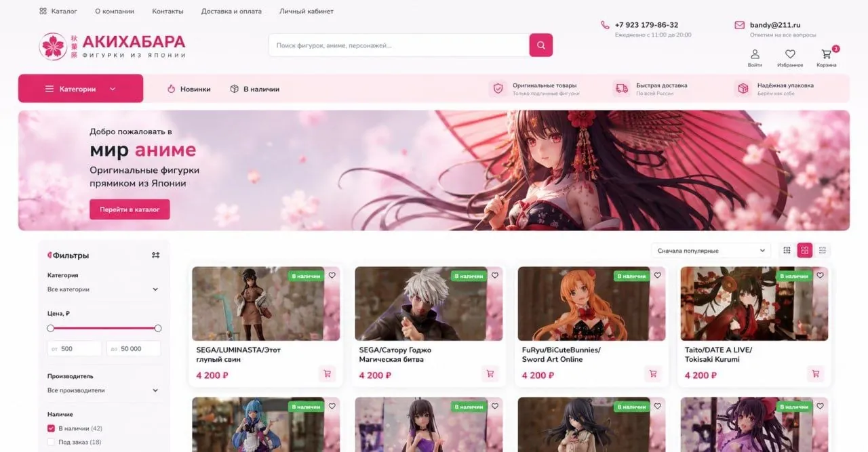
Task: Open the Сначала популярные sort dropdown
Action: point(711,251)
